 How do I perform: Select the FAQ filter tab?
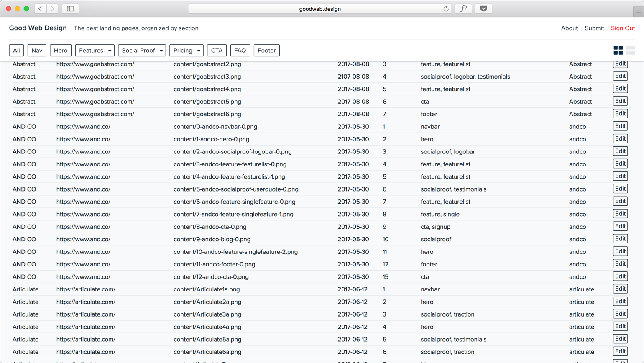[240, 51]
